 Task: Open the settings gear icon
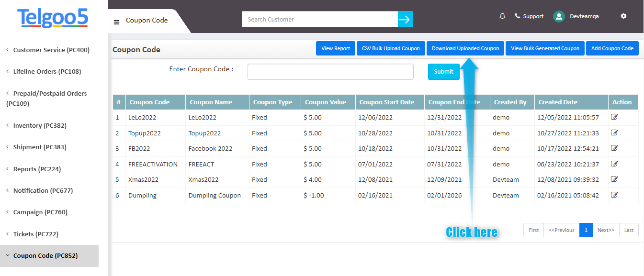tap(623, 16)
